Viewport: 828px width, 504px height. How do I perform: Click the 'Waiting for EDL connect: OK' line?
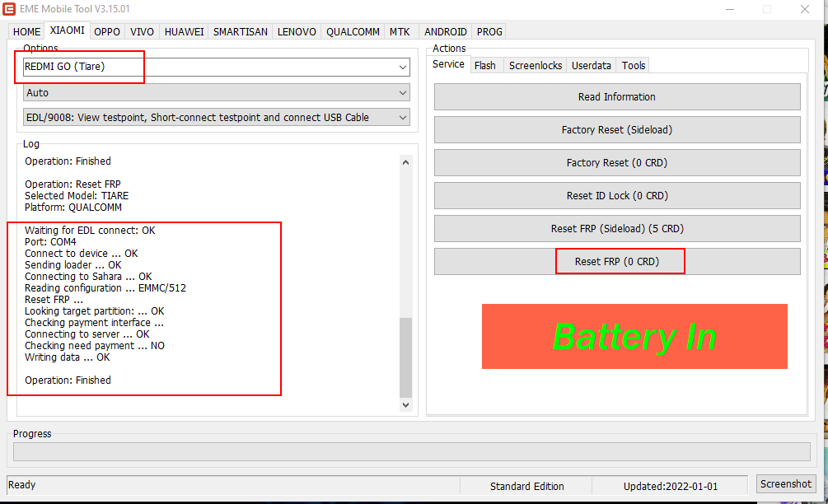(x=90, y=230)
